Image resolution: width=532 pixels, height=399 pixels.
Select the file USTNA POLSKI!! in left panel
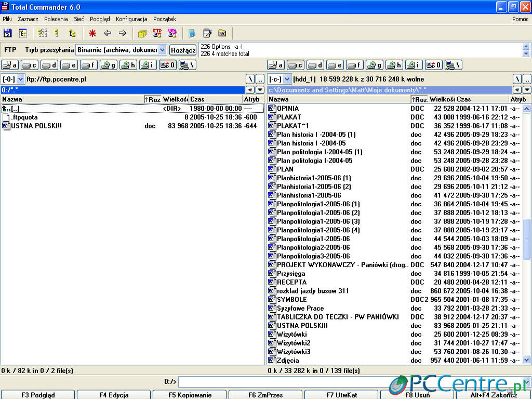click(36, 126)
